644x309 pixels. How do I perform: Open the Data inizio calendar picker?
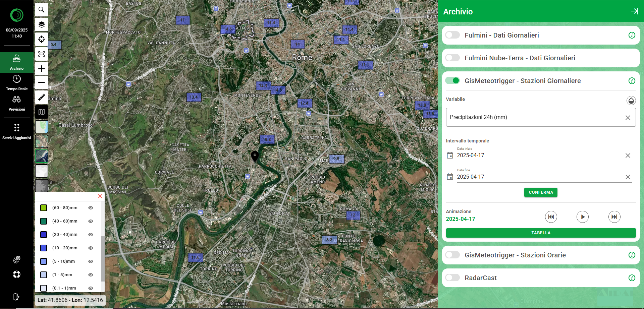(x=450, y=156)
